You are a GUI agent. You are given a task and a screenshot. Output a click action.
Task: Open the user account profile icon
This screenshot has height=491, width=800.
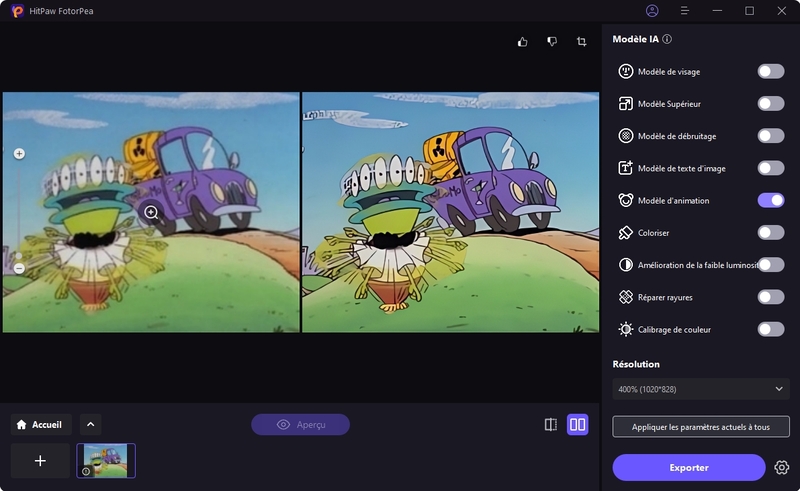coord(652,11)
